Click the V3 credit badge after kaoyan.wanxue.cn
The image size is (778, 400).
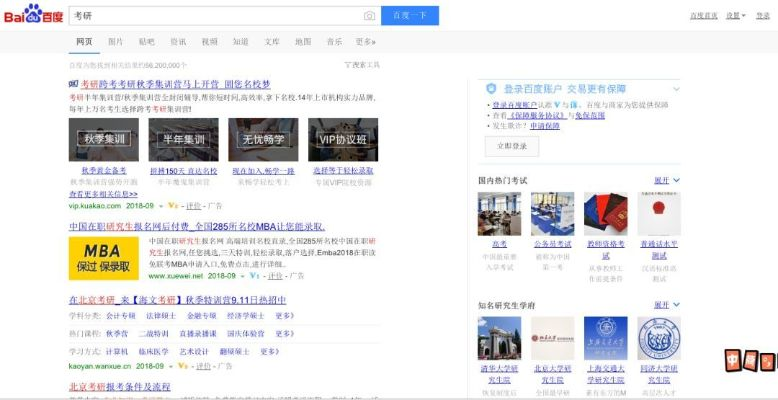coord(183,366)
